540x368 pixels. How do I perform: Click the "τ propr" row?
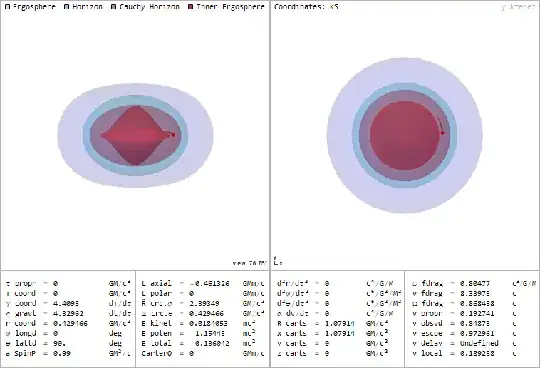point(68,283)
